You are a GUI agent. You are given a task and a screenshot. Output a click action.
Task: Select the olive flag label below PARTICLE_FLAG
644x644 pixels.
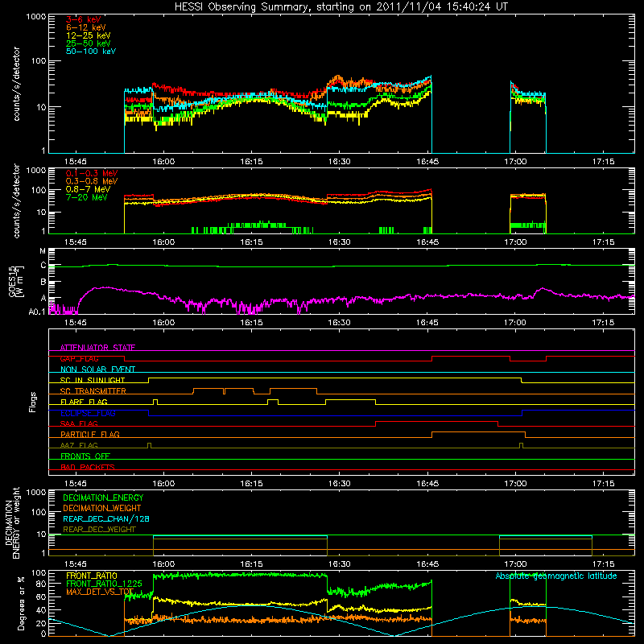[79, 445]
